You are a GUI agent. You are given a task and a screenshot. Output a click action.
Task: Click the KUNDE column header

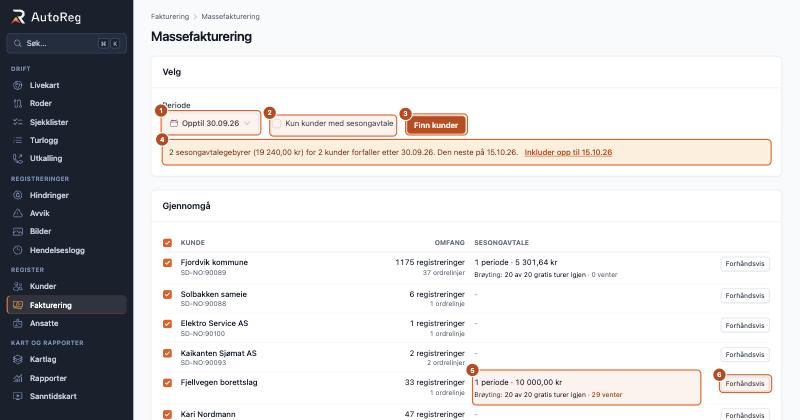[x=193, y=242]
